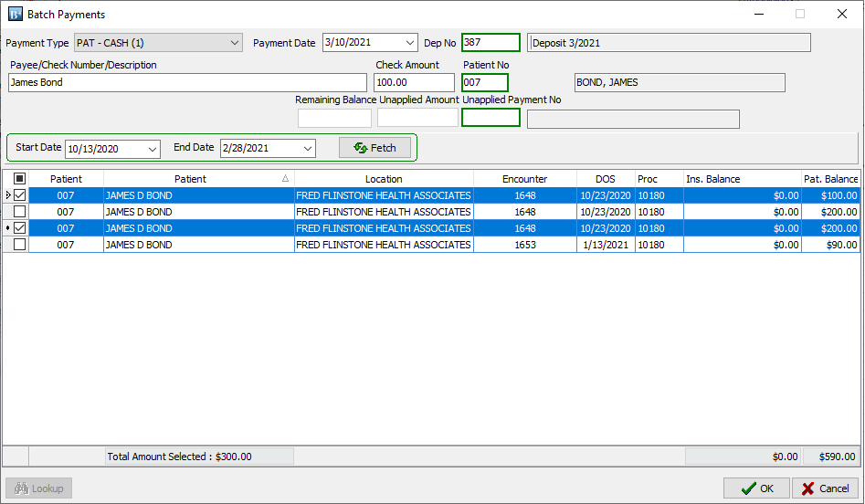The image size is (865, 504).
Task: Click the disabled Lookup binoculars button
Action: (x=38, y=488)
